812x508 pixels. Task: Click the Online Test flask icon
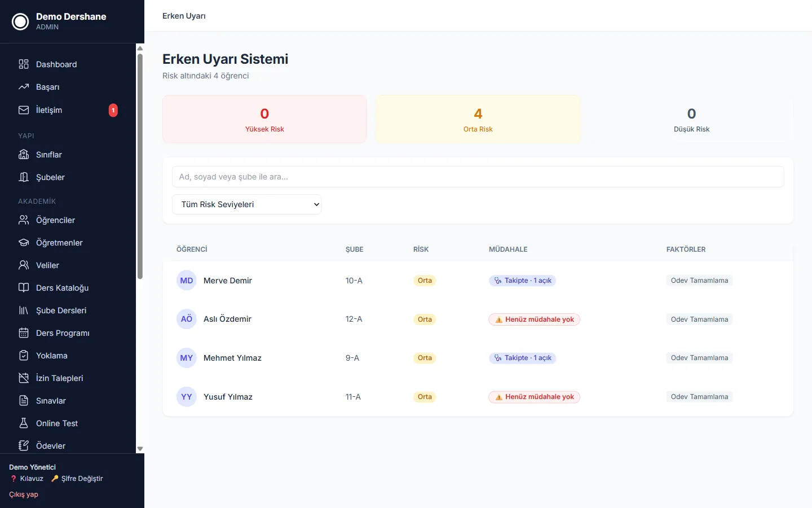[x=24, y=423]
